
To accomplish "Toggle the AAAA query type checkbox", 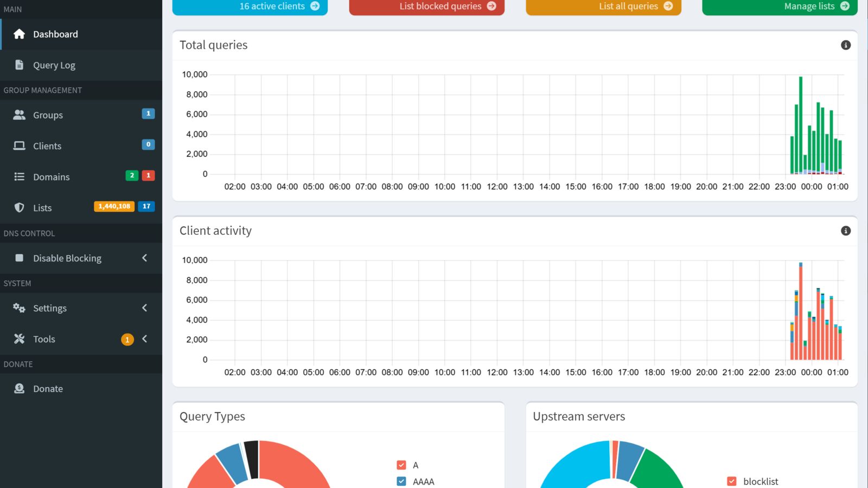I will pos(401,481).
